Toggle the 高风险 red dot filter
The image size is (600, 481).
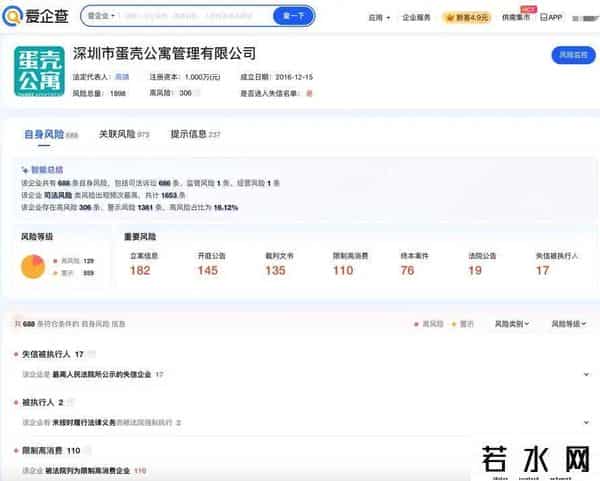[x=429, y=324]
